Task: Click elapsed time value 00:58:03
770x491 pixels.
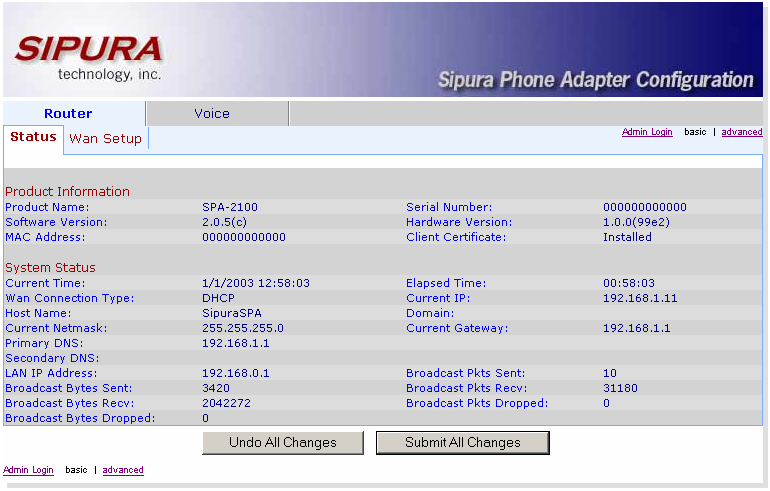Action: coord(629,283)
